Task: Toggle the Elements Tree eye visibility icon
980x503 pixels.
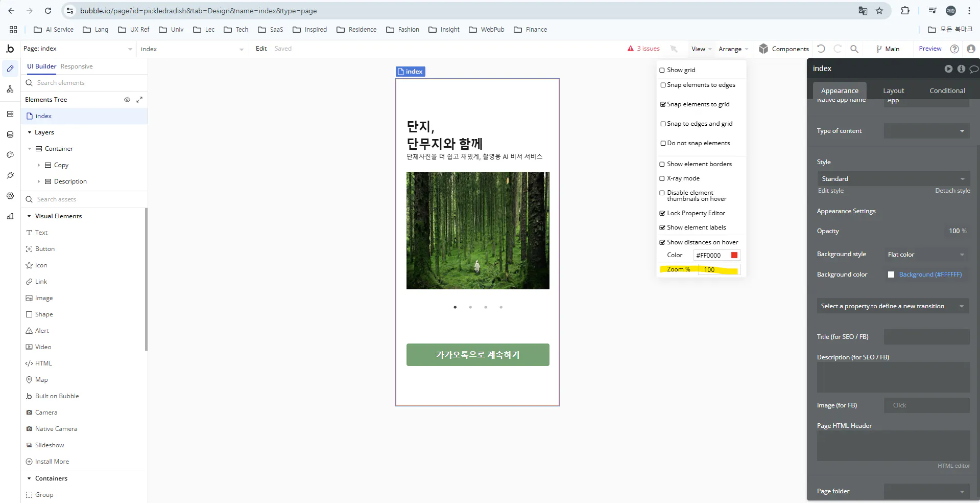Action: tap(127, 100)
